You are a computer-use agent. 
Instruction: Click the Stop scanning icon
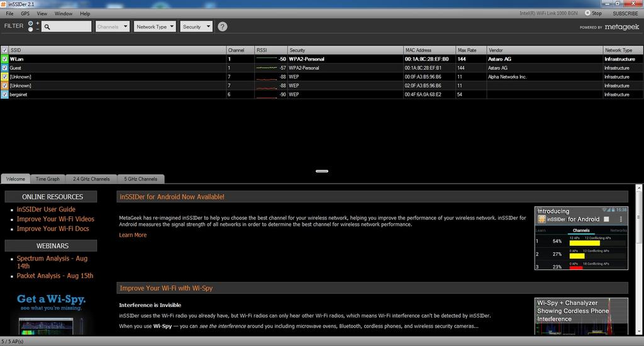coord(587,13)
